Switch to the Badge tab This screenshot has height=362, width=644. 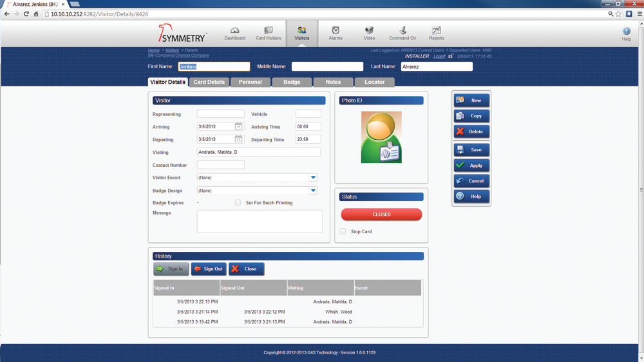[x=292, y=82]
